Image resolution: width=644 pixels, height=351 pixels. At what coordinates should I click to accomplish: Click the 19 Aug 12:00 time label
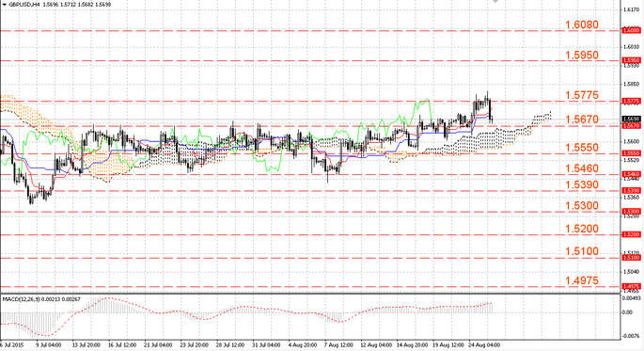448,344
